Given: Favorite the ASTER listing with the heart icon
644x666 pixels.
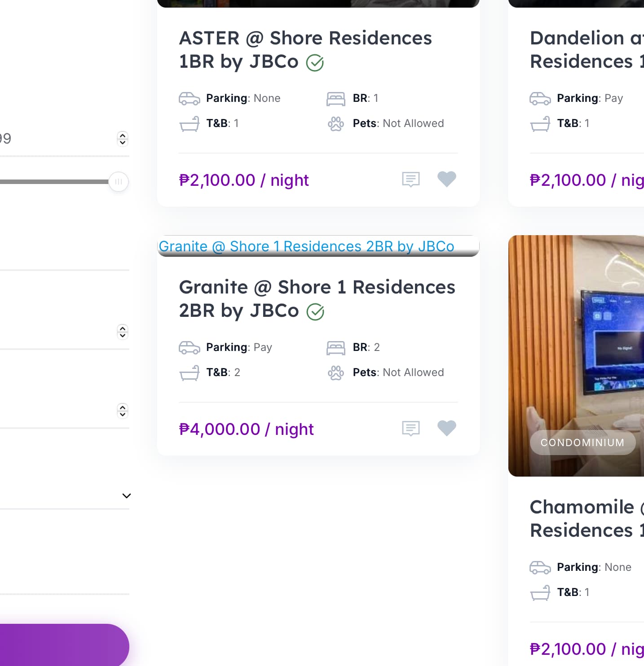Looking at the screenshot, I should (x=446, y=179).
